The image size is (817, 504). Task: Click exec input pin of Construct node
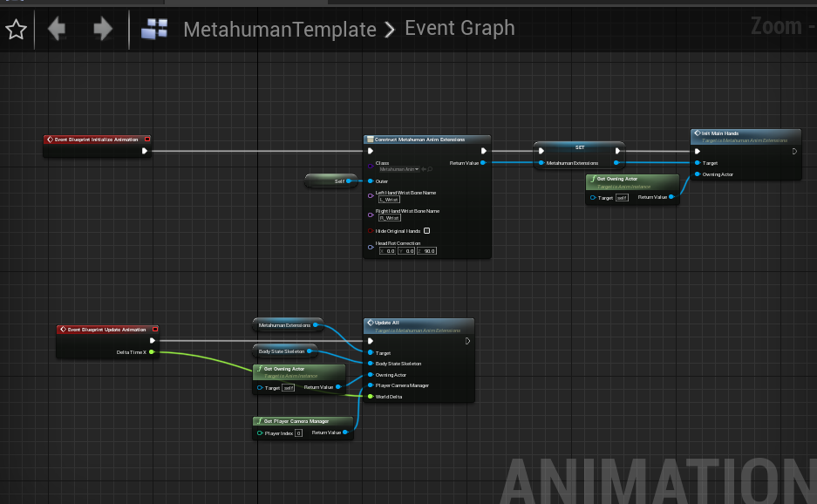371,151
